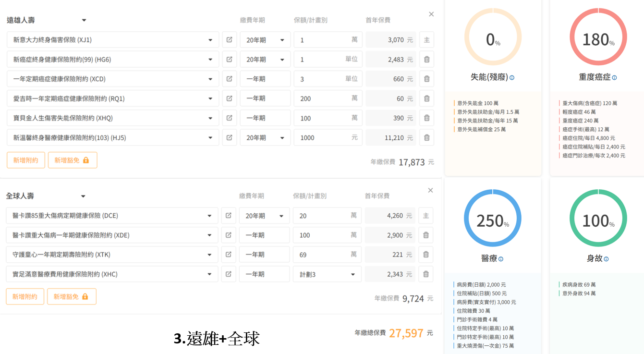This screenshot has height=354, width=644.
Task: Edit coverage units 3 單位 for XCD
Action: [328, 79]
